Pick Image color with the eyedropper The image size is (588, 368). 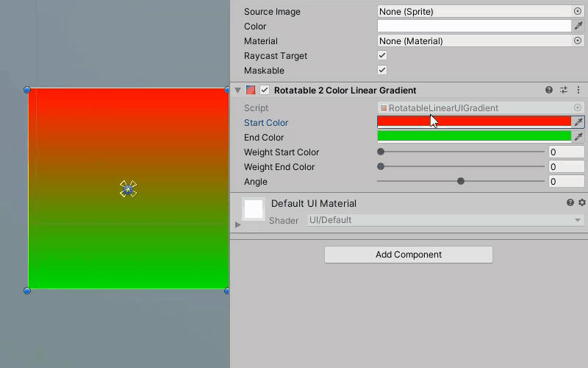578,26
